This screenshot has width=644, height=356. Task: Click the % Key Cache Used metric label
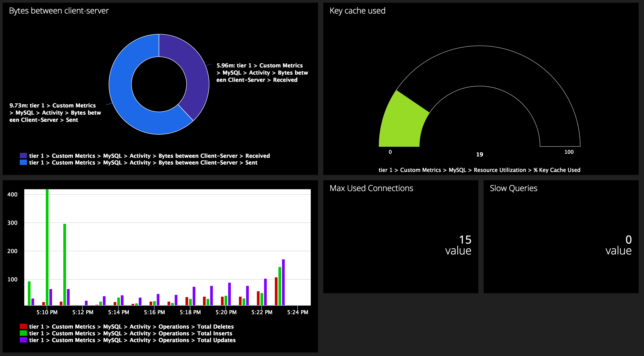479,170
